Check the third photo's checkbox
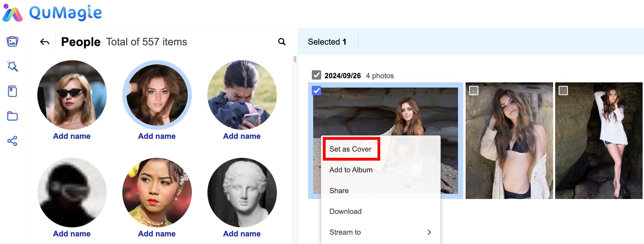Viewport: 644px width, 244px height. (563, 91)
